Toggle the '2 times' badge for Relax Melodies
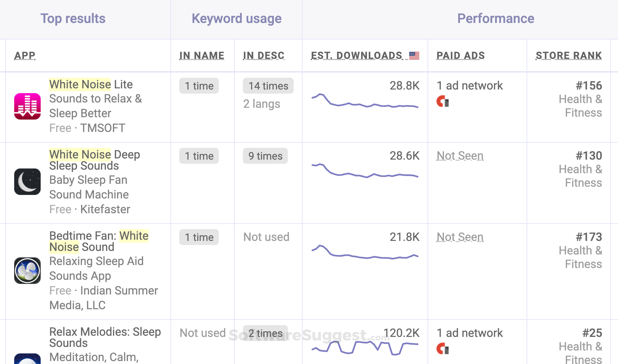 [x=265, y=333]
